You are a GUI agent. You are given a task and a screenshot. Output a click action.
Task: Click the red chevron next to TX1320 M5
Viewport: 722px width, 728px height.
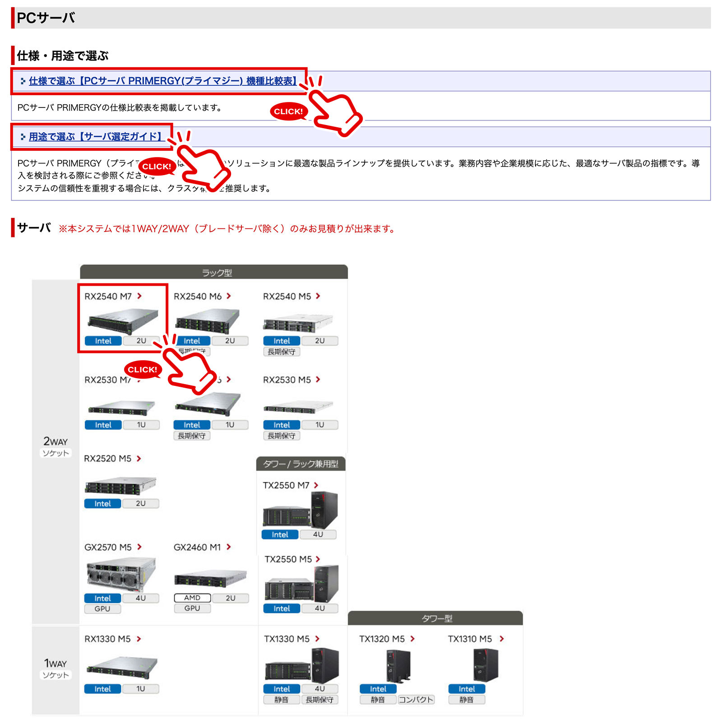(412, 639)
